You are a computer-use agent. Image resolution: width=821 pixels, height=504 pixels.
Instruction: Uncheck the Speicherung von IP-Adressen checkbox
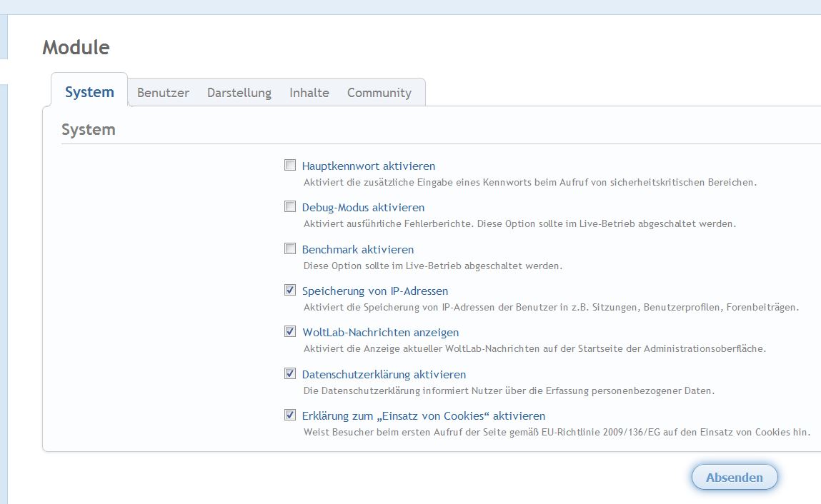(x=290, y=291)
